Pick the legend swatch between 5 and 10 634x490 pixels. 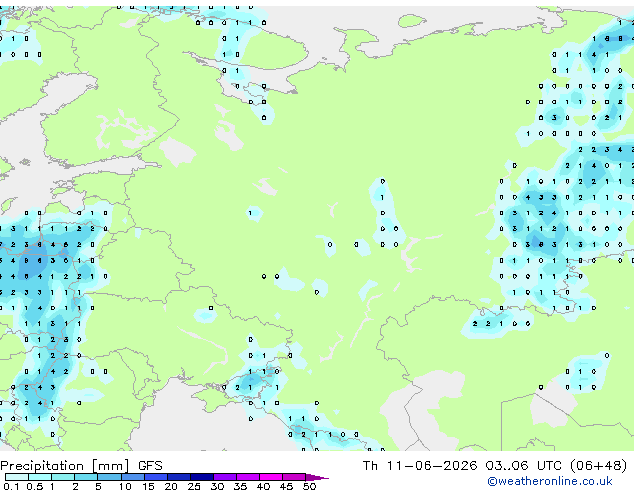pos(110,477)
